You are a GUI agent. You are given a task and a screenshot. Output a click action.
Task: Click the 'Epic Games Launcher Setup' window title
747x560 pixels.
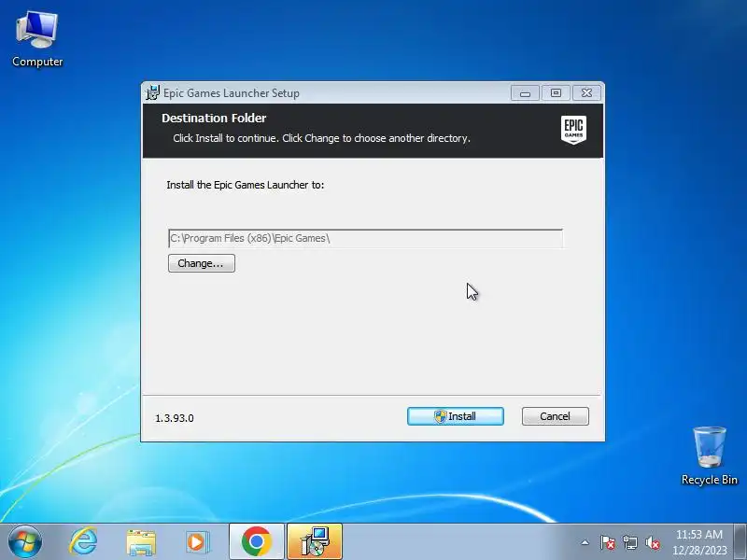pyautogui.click(x=232, y=92)
